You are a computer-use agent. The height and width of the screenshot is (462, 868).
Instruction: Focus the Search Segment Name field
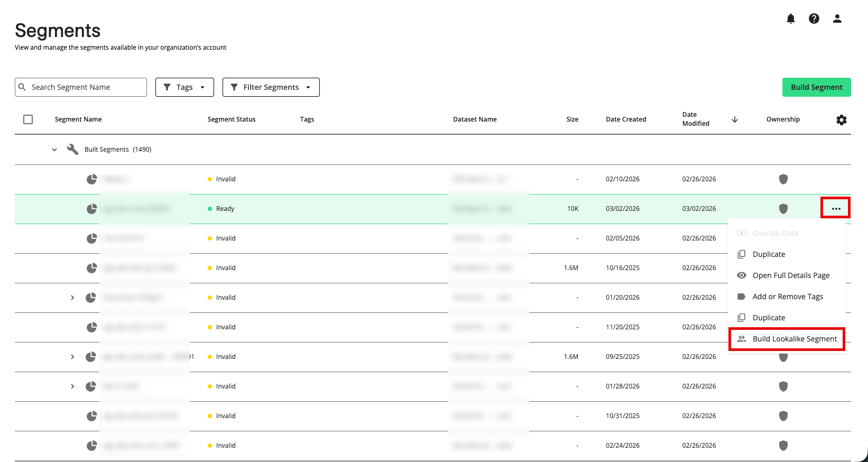[85, 87]
